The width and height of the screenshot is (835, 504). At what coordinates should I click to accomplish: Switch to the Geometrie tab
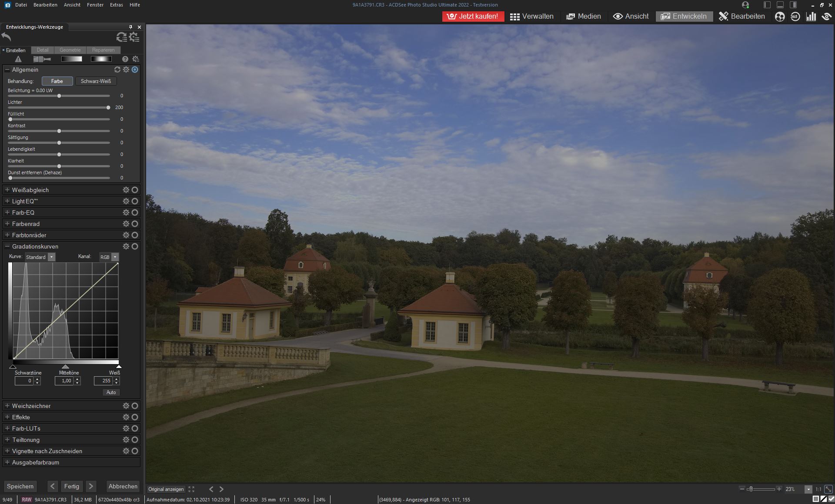click(x=70, y=50)
